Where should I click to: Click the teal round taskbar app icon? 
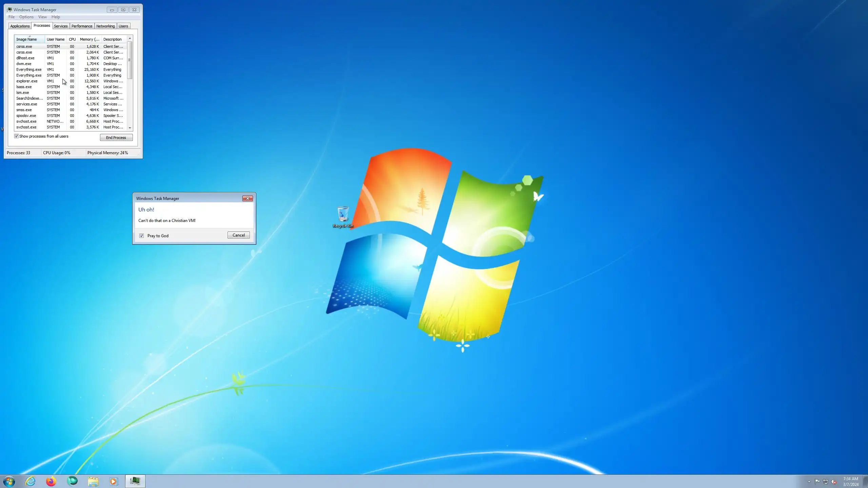(72, 481)
